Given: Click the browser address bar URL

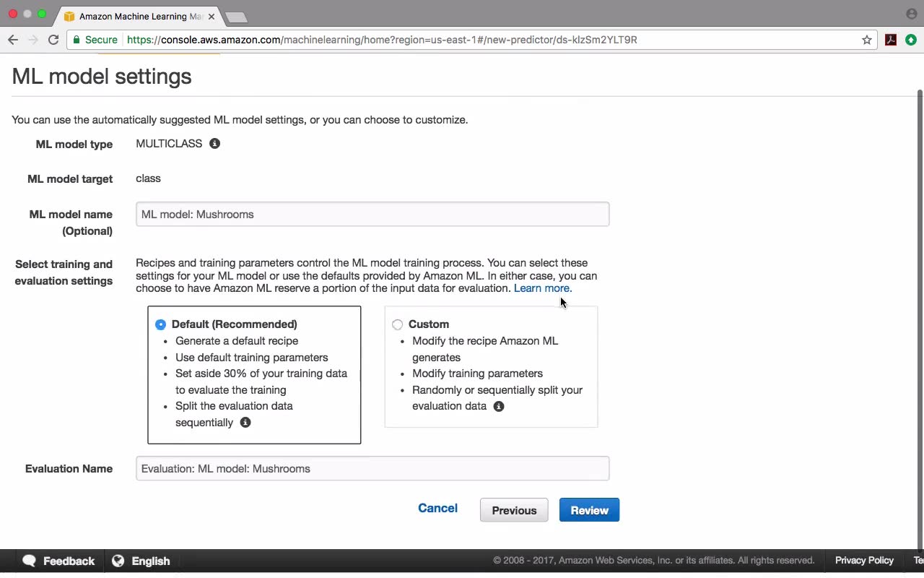Looking at the screenshot, I should (382, 40).
